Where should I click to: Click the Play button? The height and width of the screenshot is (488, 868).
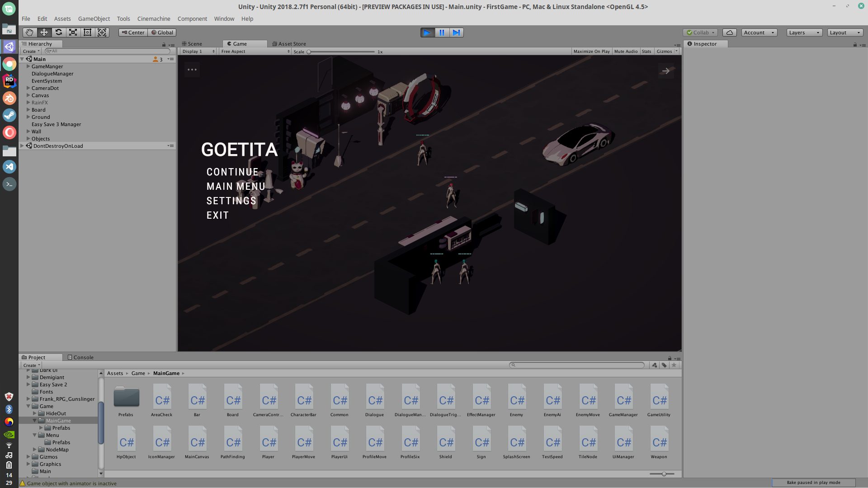pos(427,33)
